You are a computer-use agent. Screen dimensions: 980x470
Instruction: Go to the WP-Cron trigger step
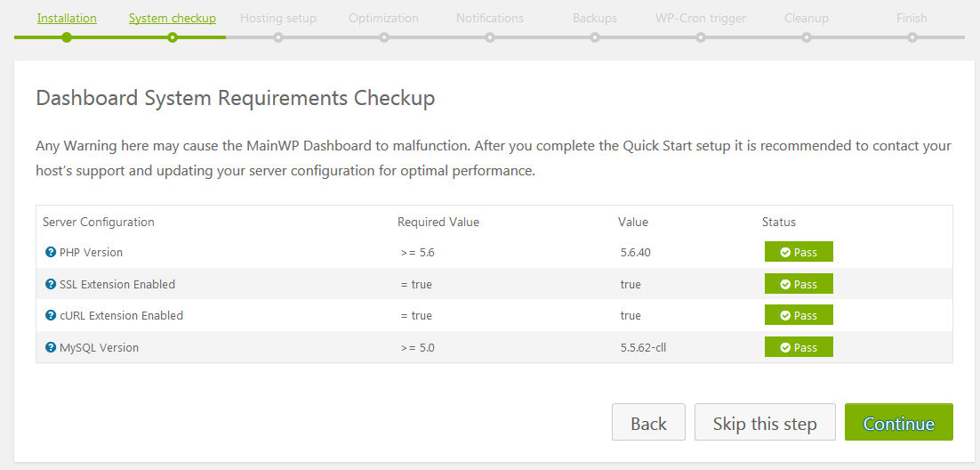[701, 19]
